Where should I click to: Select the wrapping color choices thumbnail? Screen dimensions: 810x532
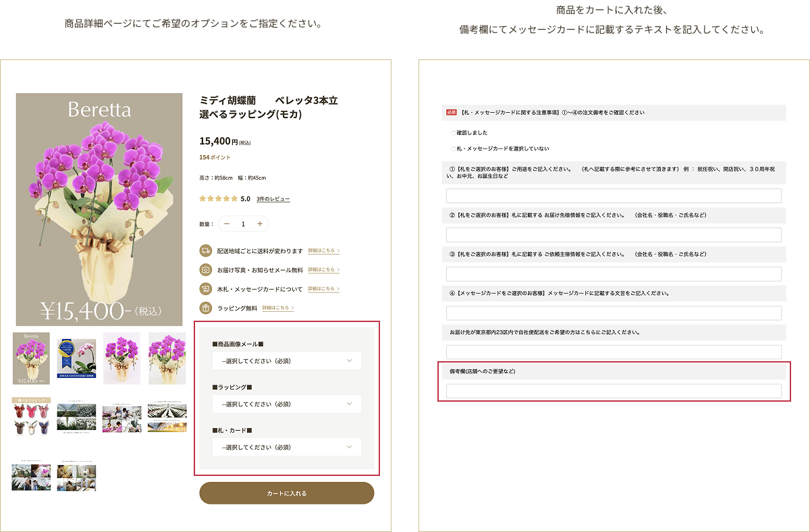coord(31,417)
